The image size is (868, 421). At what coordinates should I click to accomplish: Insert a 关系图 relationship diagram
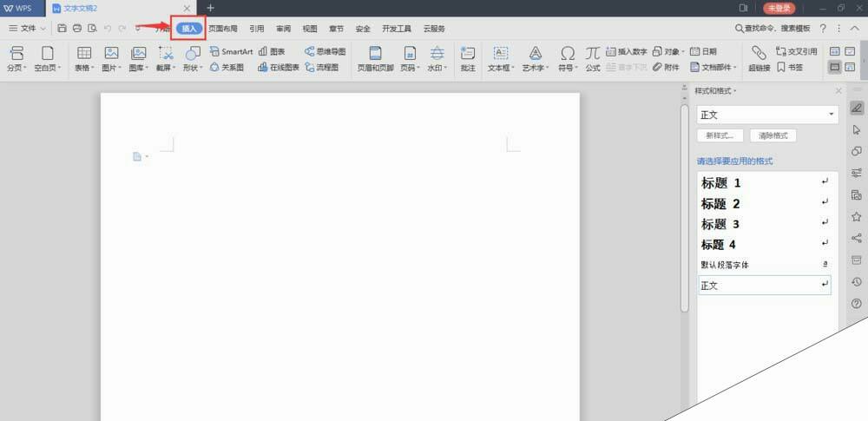227,68
